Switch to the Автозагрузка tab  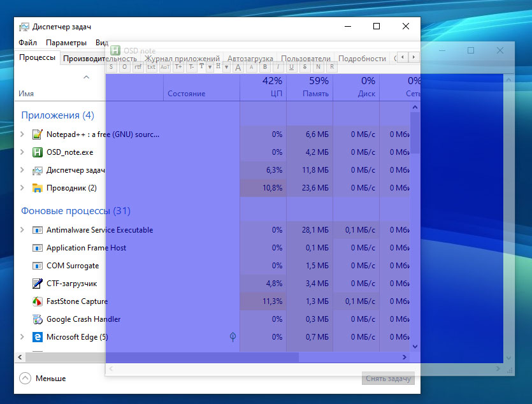click(250, 59)
